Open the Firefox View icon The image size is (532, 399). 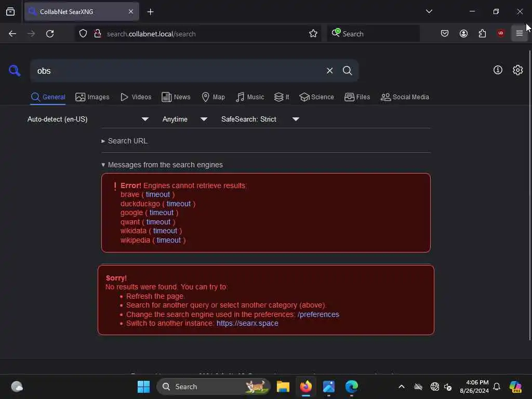(10, 11)
